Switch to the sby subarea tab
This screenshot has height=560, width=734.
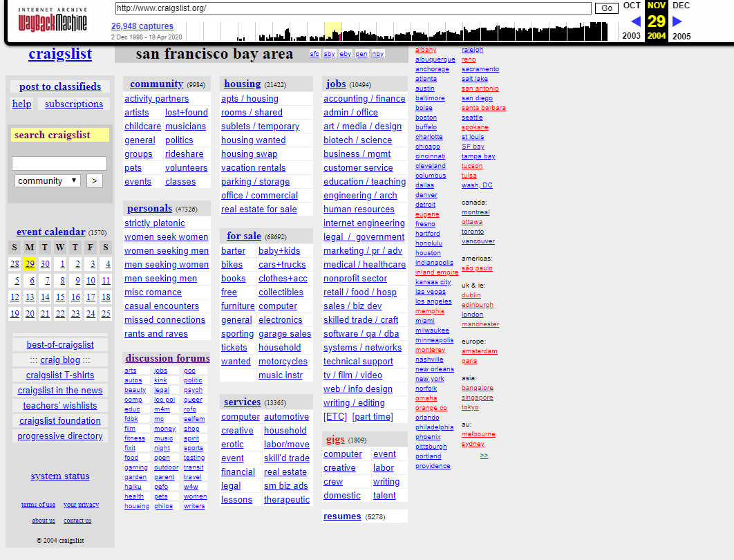pyautogui.click(x=330, y=54)
